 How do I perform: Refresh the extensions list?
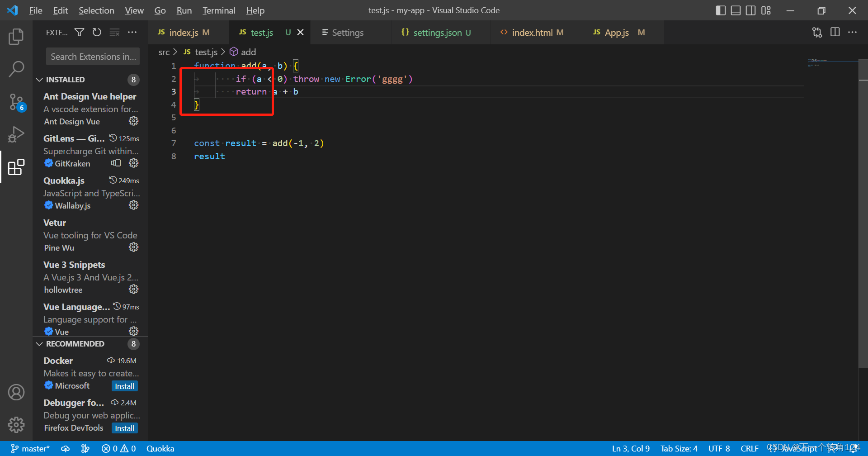97,33
